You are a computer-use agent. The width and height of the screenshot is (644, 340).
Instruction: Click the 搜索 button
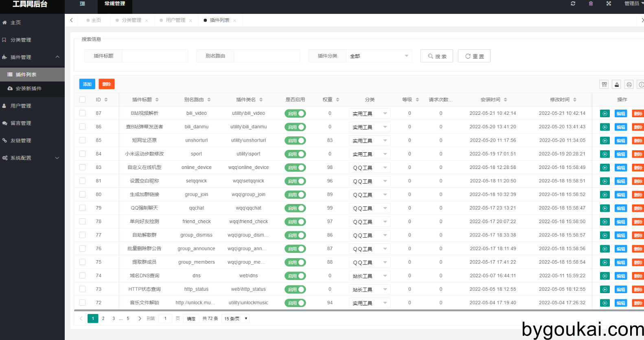(437, 56)
